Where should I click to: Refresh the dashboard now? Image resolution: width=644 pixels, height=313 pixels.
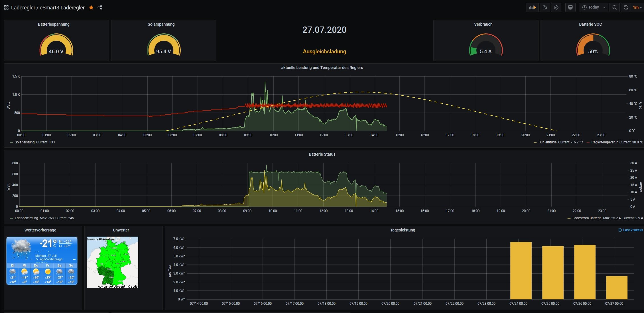[x=626, y=7]
